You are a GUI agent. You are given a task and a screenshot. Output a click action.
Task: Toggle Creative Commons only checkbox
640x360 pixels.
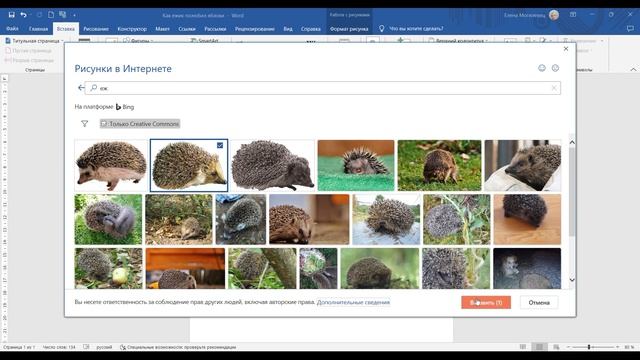104,124
